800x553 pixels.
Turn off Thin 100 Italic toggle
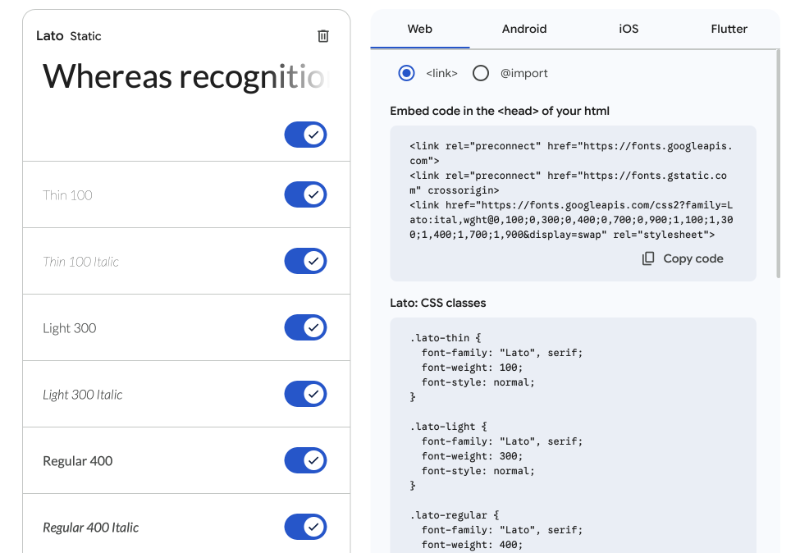coord(306,261)
